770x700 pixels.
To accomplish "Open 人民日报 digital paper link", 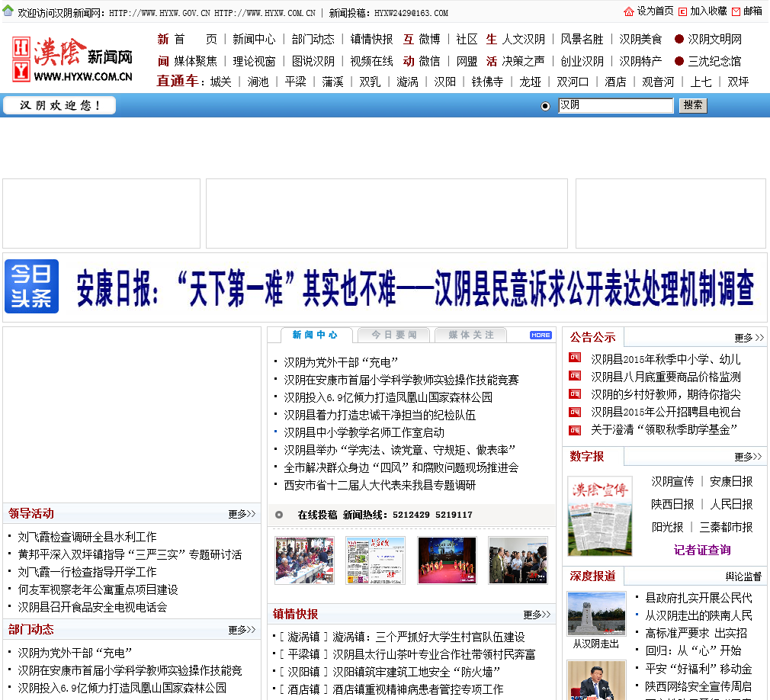I will tap(731, 505).
